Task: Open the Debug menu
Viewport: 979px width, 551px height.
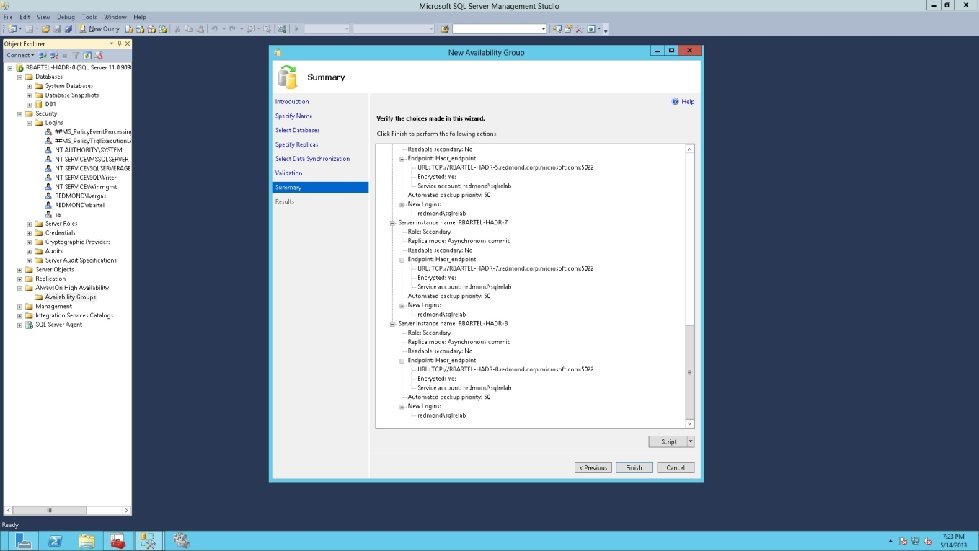Action: click(x=66, y=17)
